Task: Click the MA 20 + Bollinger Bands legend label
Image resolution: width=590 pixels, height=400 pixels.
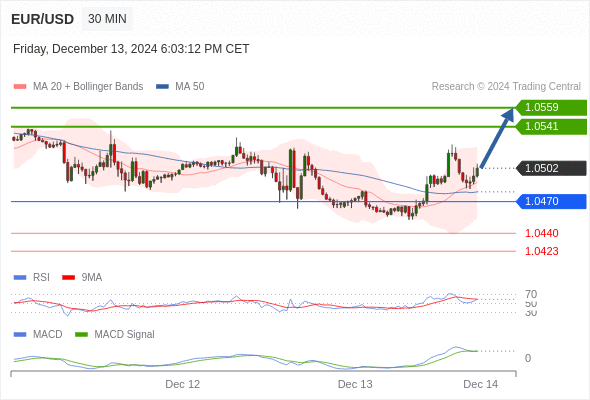Action: tap(88, 87)
